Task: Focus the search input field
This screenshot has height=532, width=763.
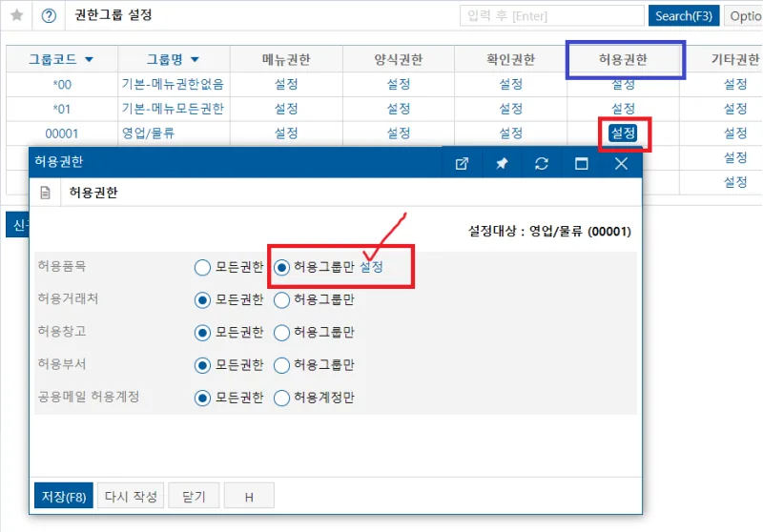Action: pos(552,16)
